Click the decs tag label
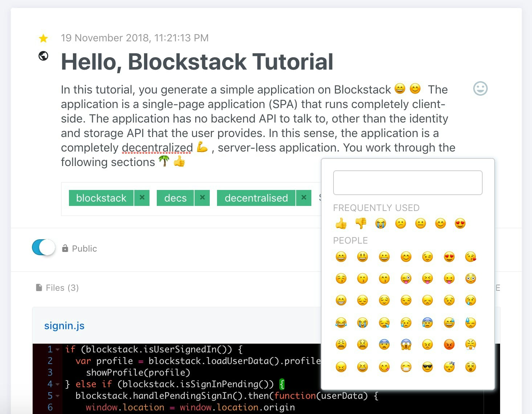Image resolution: width=532 pixels, height=414 pixels. (x=175, y=198)
